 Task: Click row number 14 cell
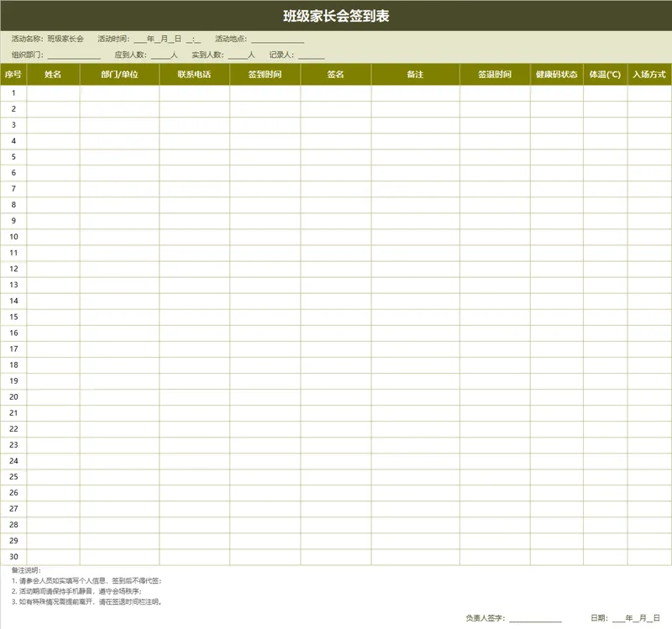13,301
